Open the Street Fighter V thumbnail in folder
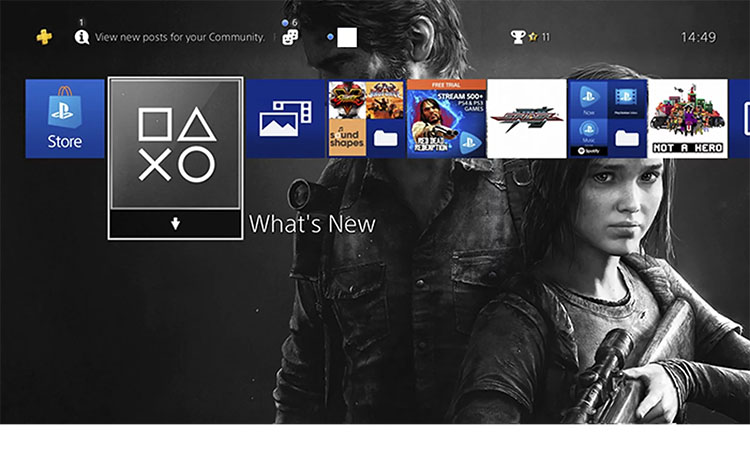This screenshot has height=463, width=750. [347, 100]
